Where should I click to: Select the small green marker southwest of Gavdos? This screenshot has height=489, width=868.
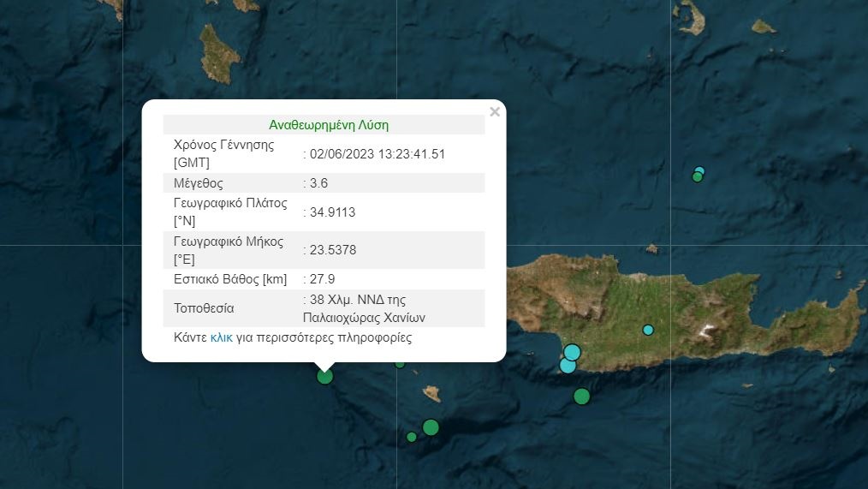(411, 437)
